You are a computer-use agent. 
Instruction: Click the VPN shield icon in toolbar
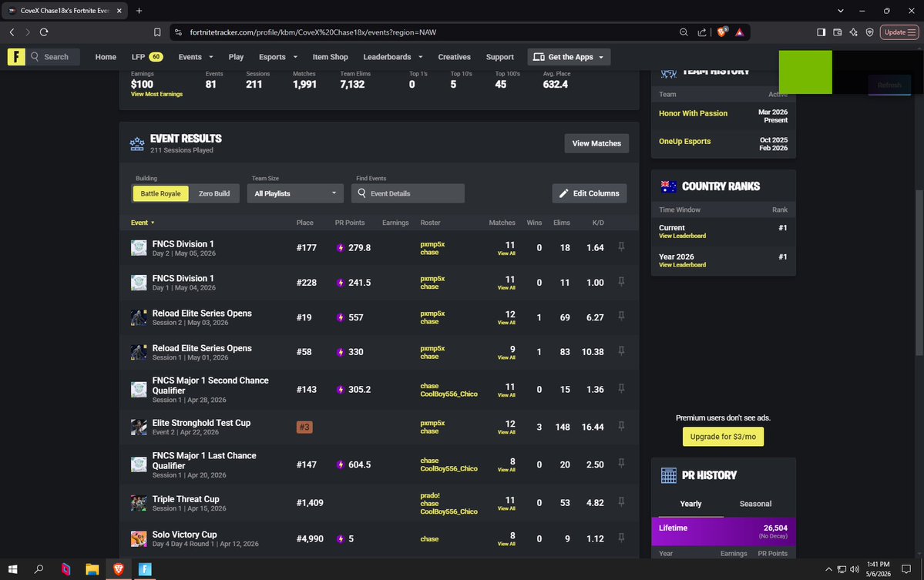pyautogui.click(x=870, y=32)
